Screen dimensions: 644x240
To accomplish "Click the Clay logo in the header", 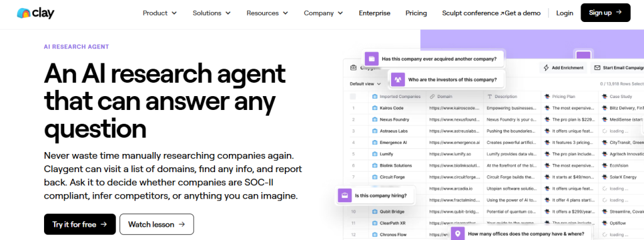I will (x=36, y=13).
